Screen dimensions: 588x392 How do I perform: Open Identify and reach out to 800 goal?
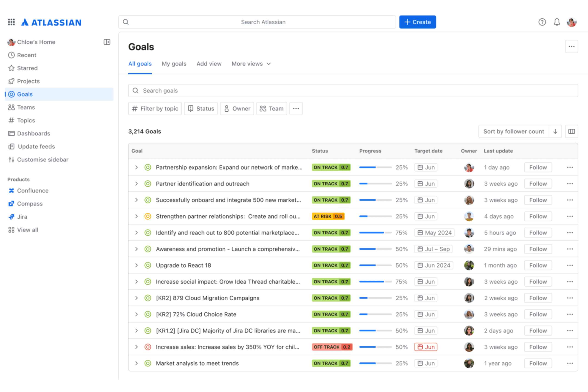tap(227, 233)
